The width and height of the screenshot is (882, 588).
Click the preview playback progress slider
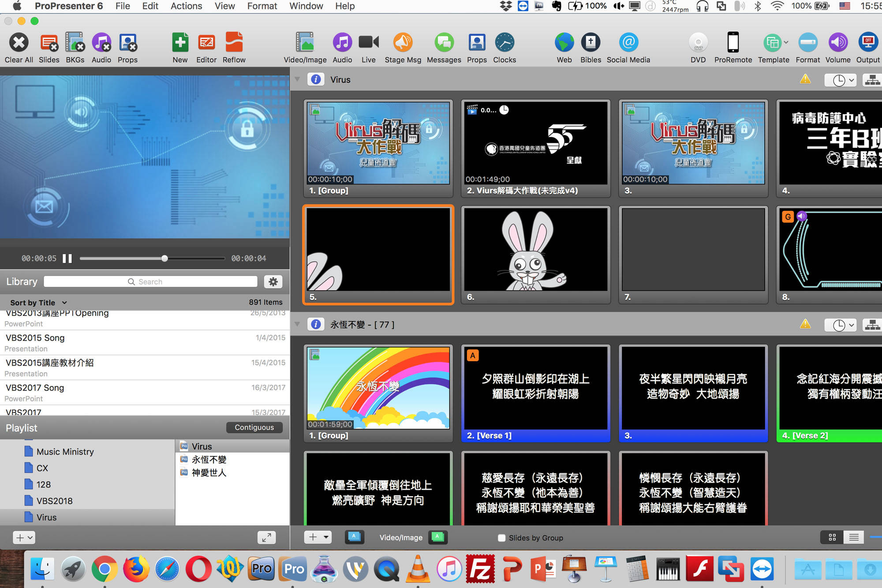pyautogui.click(x=152, y=258)
